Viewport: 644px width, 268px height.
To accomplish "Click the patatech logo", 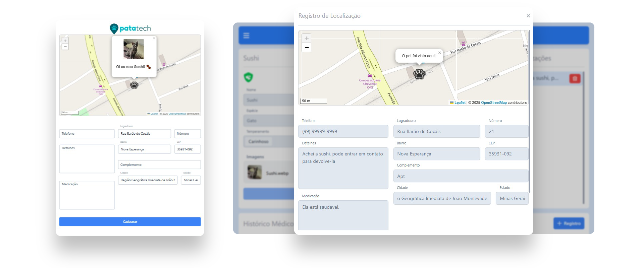I will pyautogui.click(x=130, y=28).
